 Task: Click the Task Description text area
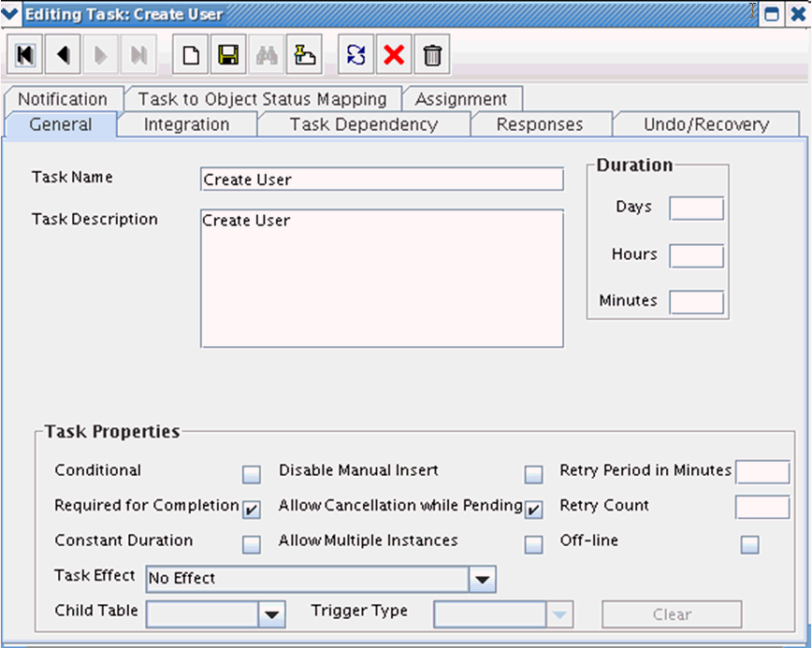[382, 279]
